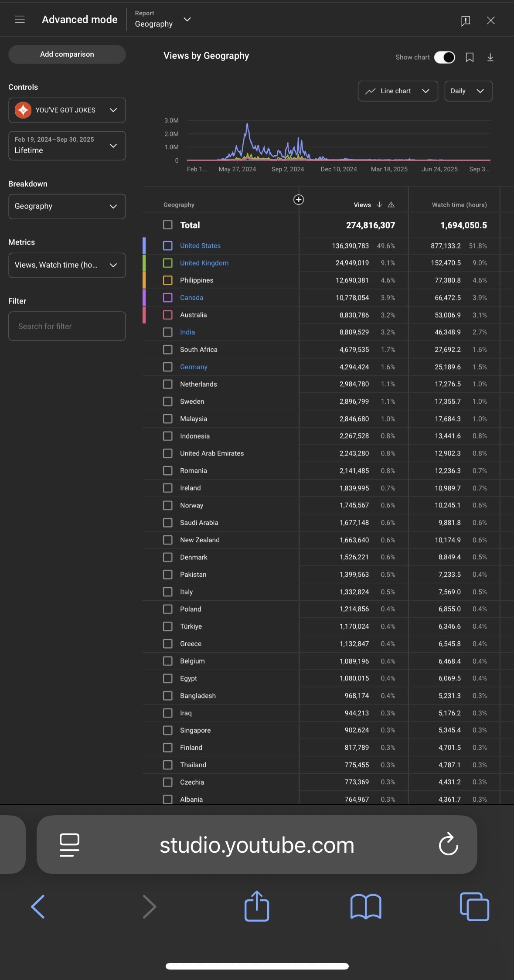Click the Search for filter field
The width and height of the screenshot is (514, 980).
[x=67, y=326]
